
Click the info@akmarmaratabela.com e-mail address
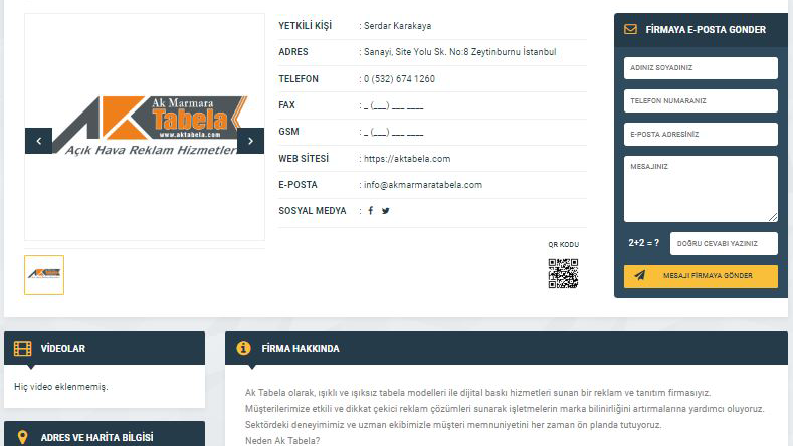423,185
